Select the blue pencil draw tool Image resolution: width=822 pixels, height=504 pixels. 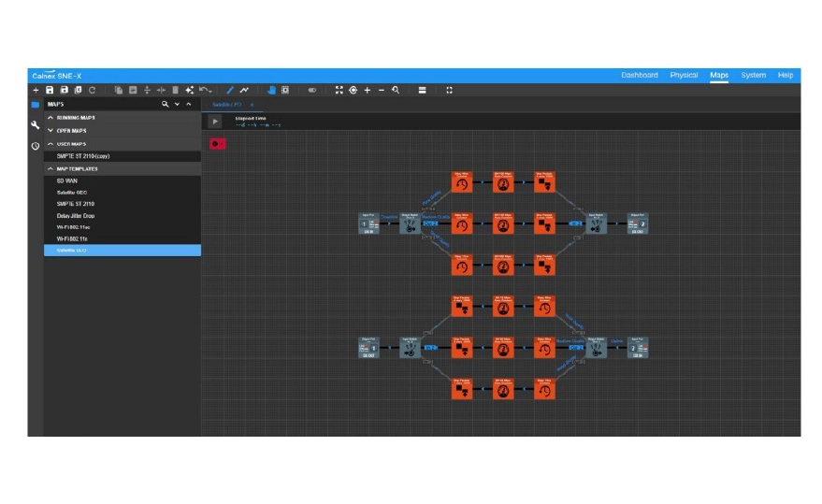[230, 90]
